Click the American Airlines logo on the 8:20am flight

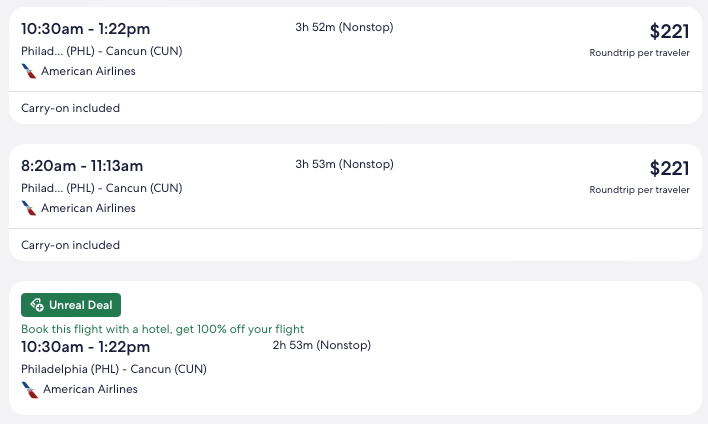pyautogui.click(x=29, y=208)
